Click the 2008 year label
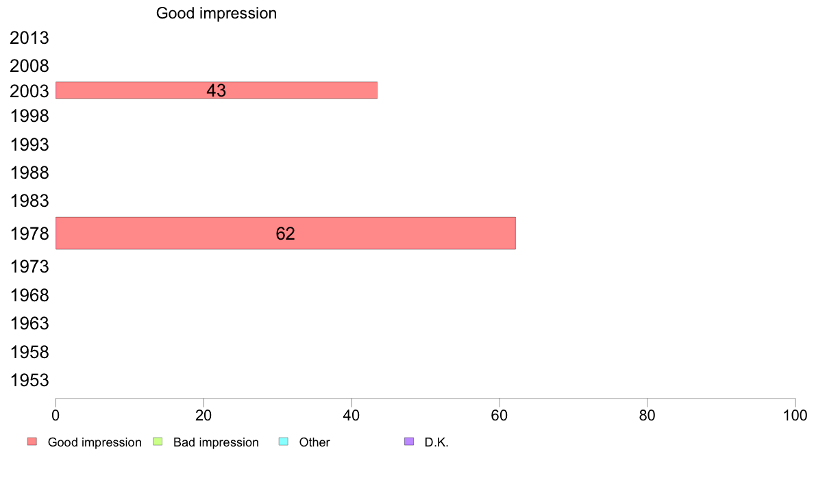The height and width of the screenshot is (504, 814). tap(29, 66)
